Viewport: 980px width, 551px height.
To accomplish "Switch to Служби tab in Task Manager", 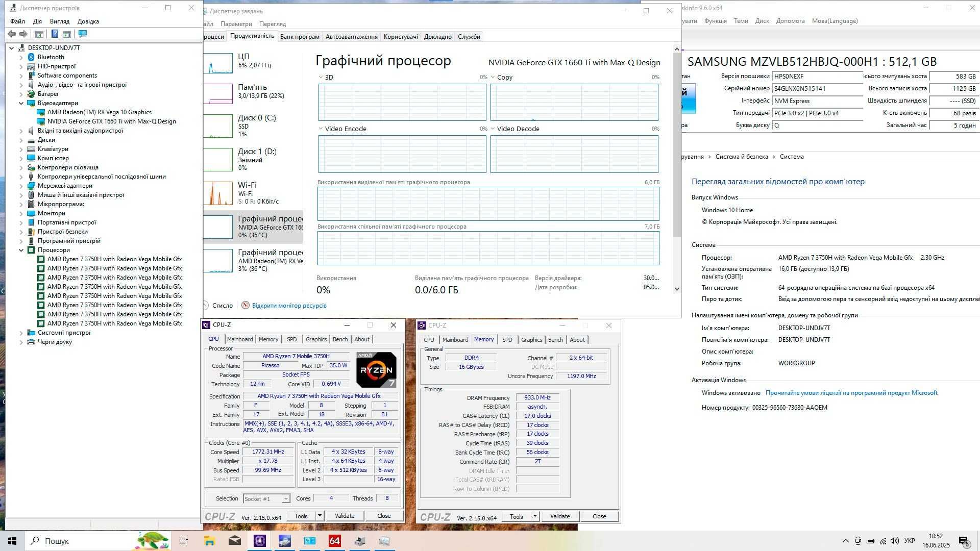I will (x=469, y=37).
